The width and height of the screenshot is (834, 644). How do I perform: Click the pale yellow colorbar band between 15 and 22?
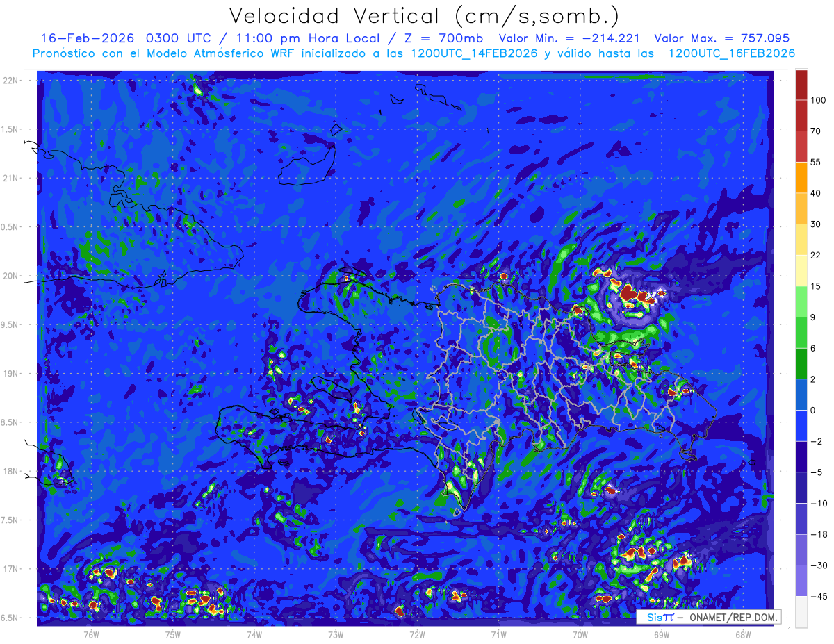point(801,270)
